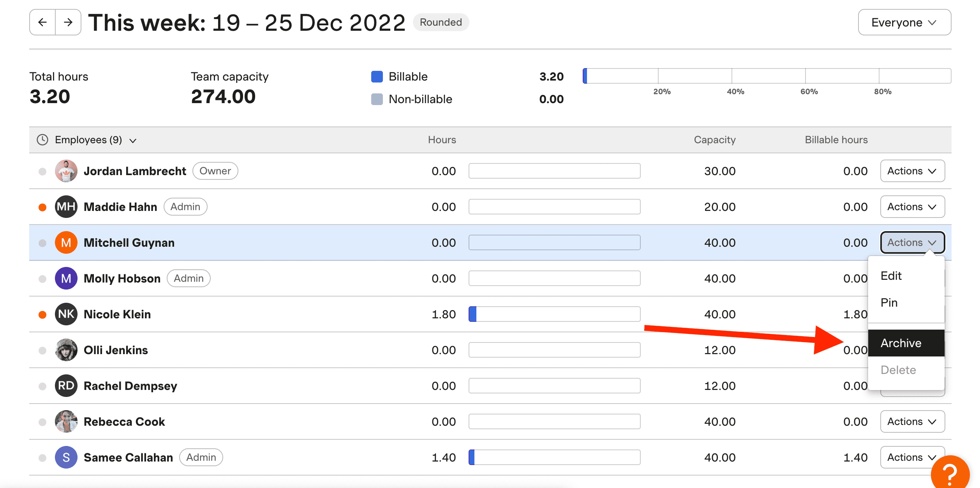Viewport: 980px width, 488px height.
Task: Click Molly Hobson's purple M avatar
Action: coord(66,278)
